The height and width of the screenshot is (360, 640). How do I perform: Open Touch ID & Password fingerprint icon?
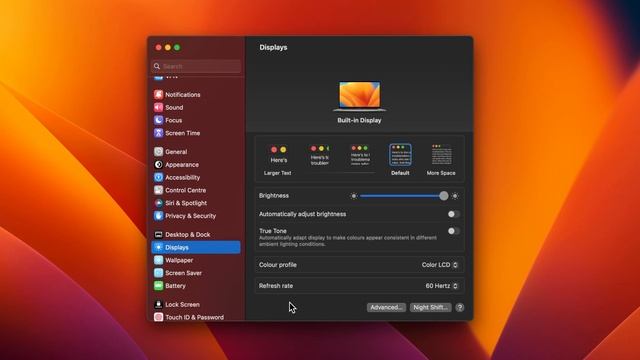coord(158,317)
